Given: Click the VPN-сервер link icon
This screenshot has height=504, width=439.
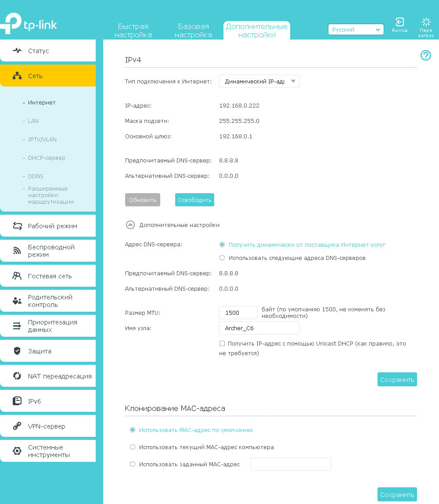Looking at the screenshot, I should [x=17, y=426].
